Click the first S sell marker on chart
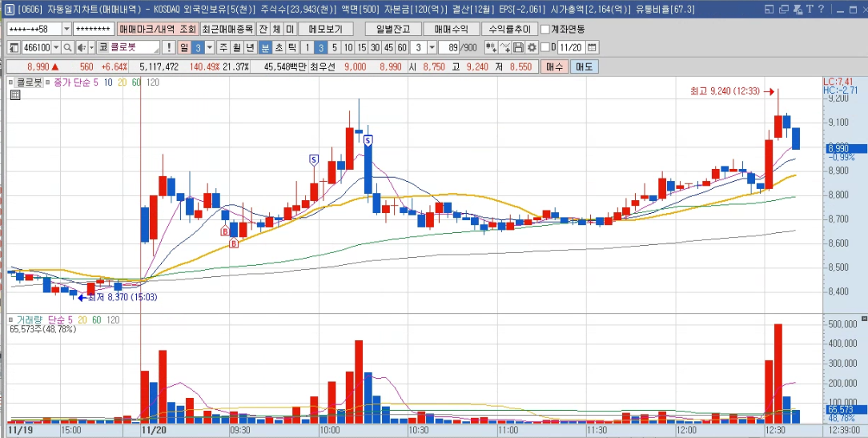This screenshot has width=868, height=438. (x=314, y=160)
